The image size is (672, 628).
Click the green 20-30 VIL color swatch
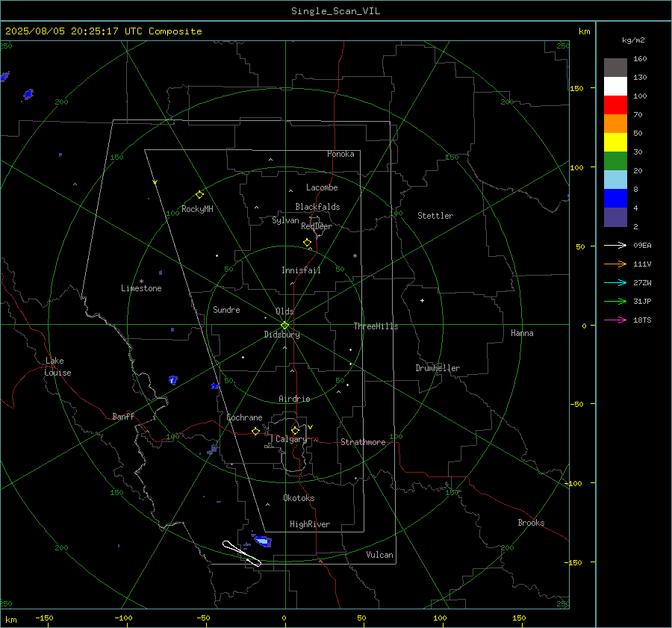[x=615, y=161]
